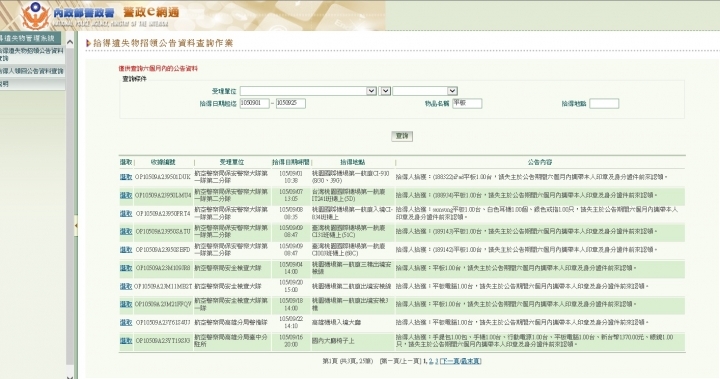The height and width of the screenshot is (379, 720).
Task: Click the National Police Agency logo
Action: 36,16
